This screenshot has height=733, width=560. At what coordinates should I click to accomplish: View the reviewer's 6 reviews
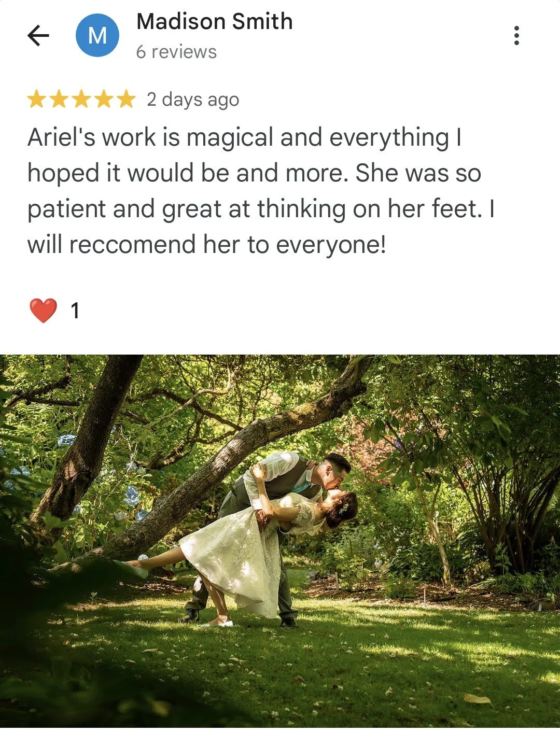pos(176,52)
